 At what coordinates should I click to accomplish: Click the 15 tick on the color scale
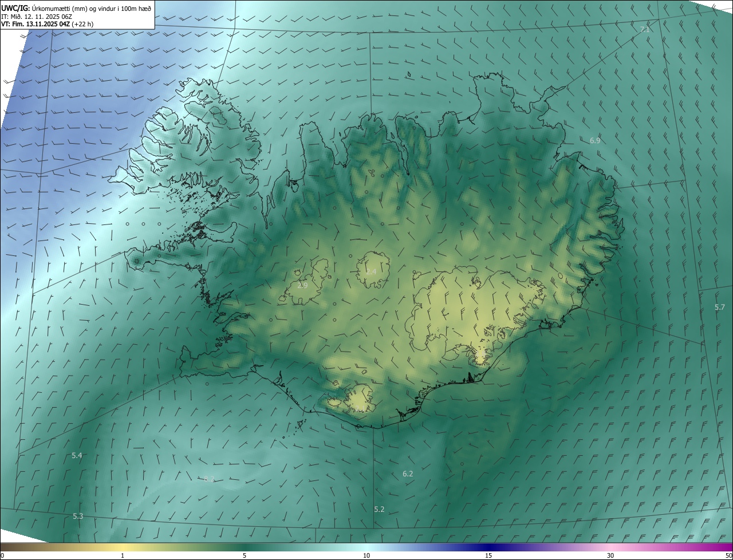click(x=488, y=555)
